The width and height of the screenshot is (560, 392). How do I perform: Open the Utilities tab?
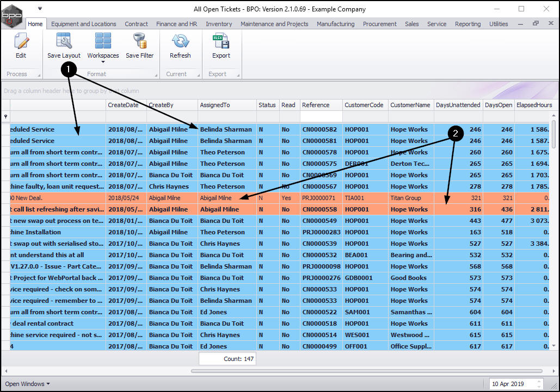click(499, 24)
